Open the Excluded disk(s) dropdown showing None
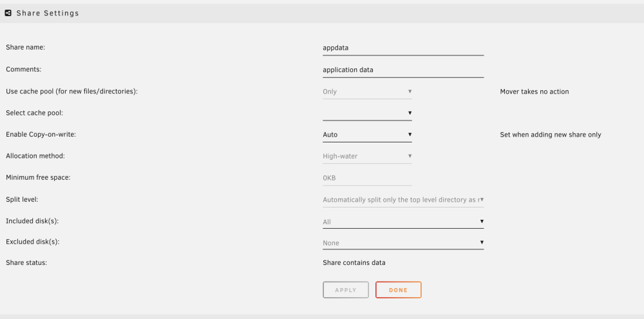The image size is (644, 319). [x=403, y=242]
